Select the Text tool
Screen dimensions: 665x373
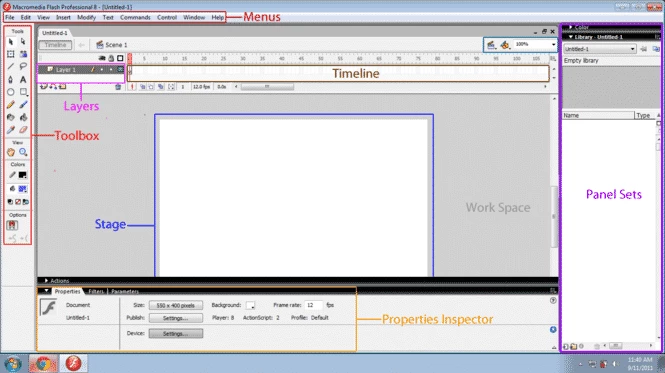23,79
